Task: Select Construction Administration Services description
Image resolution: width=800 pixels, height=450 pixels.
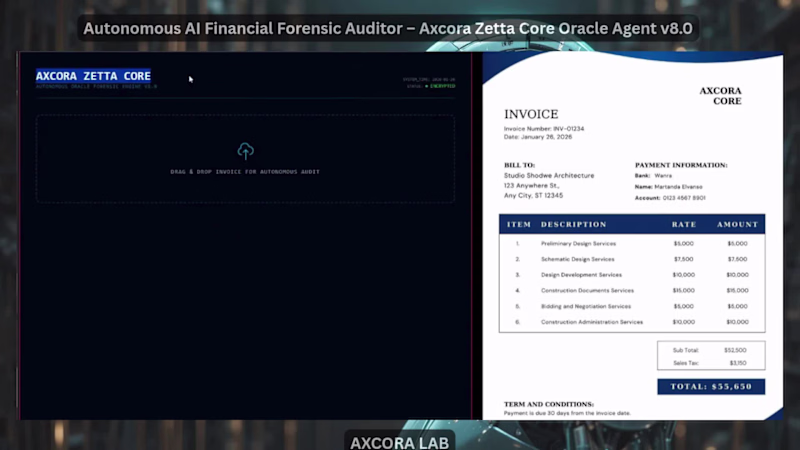Action: pyautogui.click(x=592, y=322)
